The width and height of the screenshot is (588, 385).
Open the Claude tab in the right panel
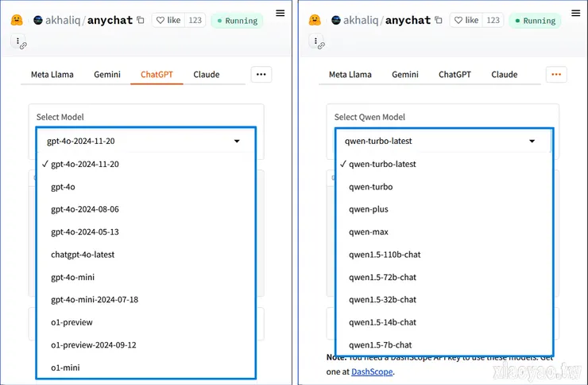click(x=505, y=74)
